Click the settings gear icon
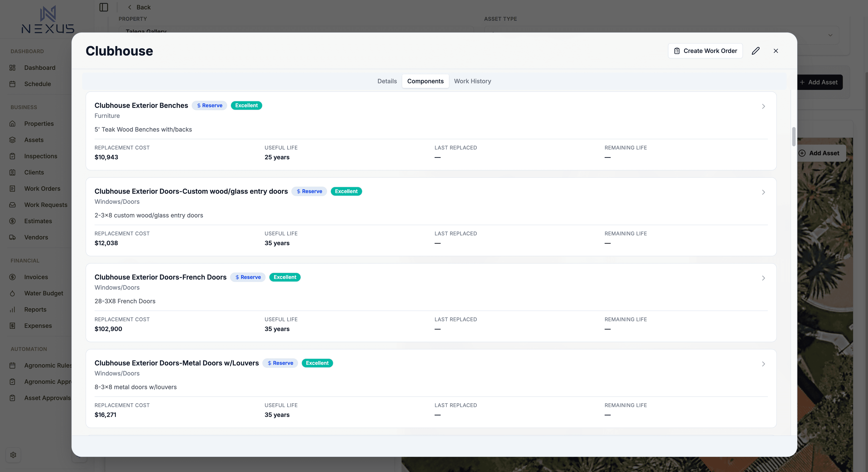The width and height of the screenshot is (868, 472). (13, 455)
